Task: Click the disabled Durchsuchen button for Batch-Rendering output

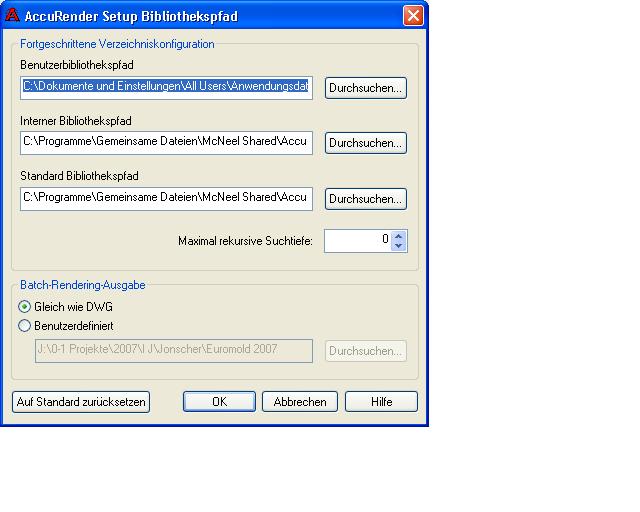Action: 366,351
